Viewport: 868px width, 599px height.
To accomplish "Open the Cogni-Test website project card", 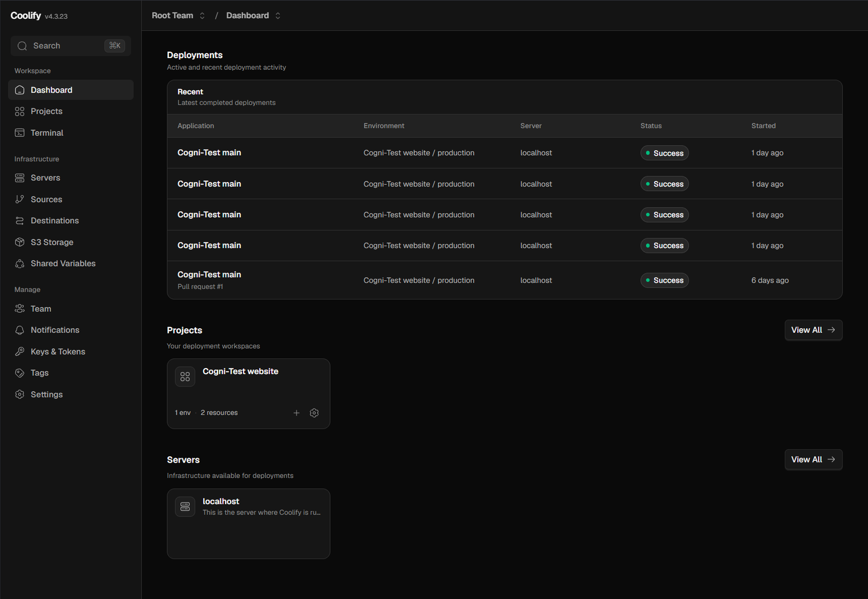I will click(x=248, y=394).
